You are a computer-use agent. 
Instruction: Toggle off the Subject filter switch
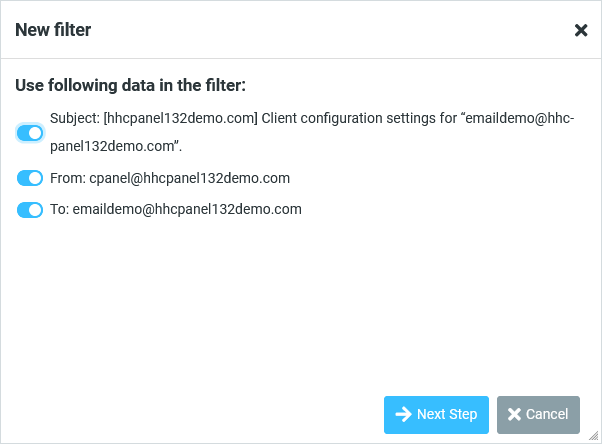click(x=30, y=132)
